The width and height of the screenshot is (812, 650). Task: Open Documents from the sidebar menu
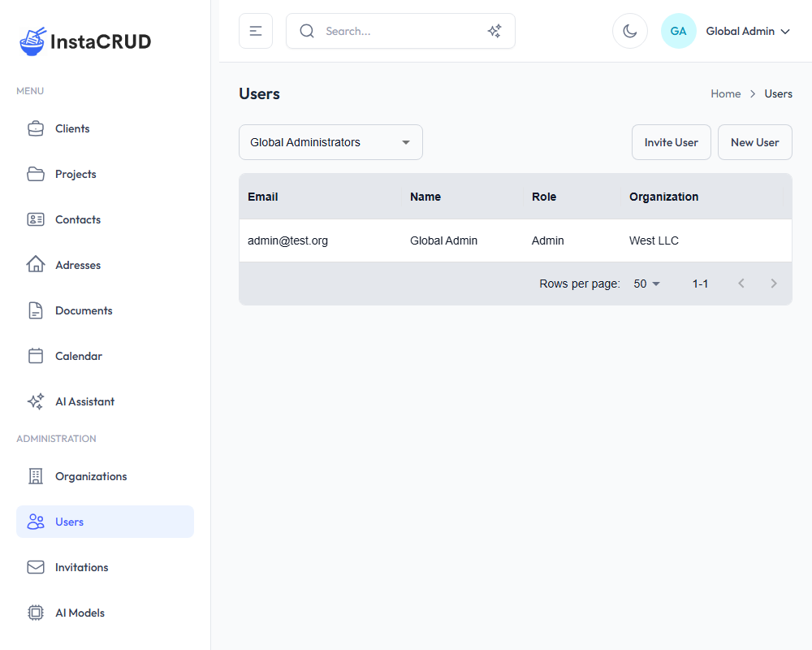pos(36,310)
